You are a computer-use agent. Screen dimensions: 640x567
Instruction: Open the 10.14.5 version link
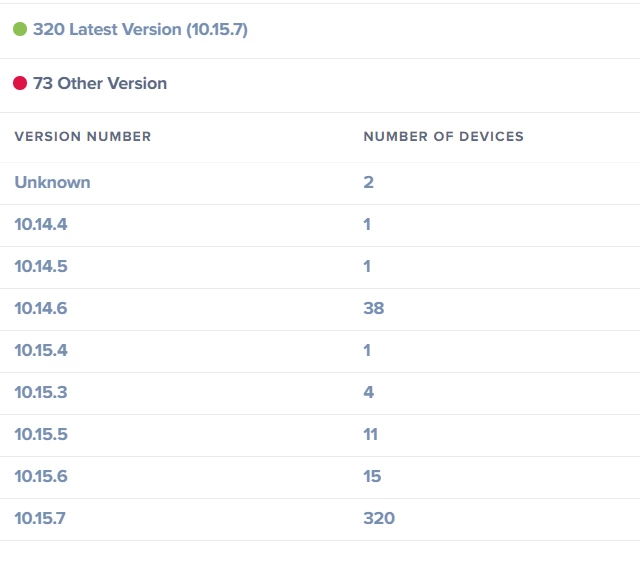[x=41, y=267]
